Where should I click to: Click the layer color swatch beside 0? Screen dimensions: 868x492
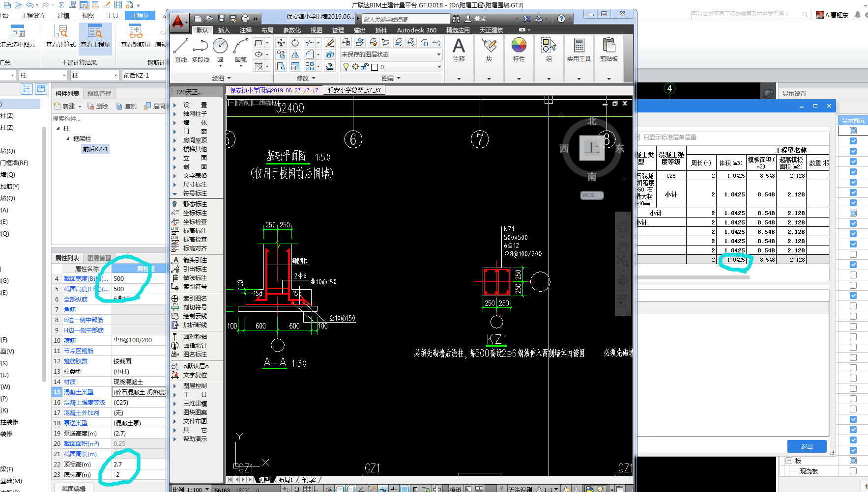(x=375, y=67)
